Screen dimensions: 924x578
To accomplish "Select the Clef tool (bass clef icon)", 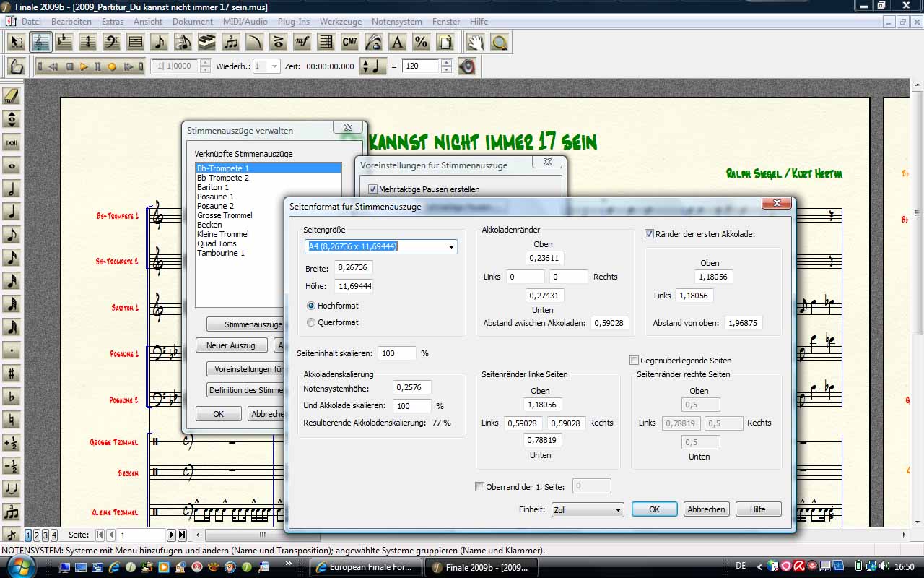I will 111,42.
